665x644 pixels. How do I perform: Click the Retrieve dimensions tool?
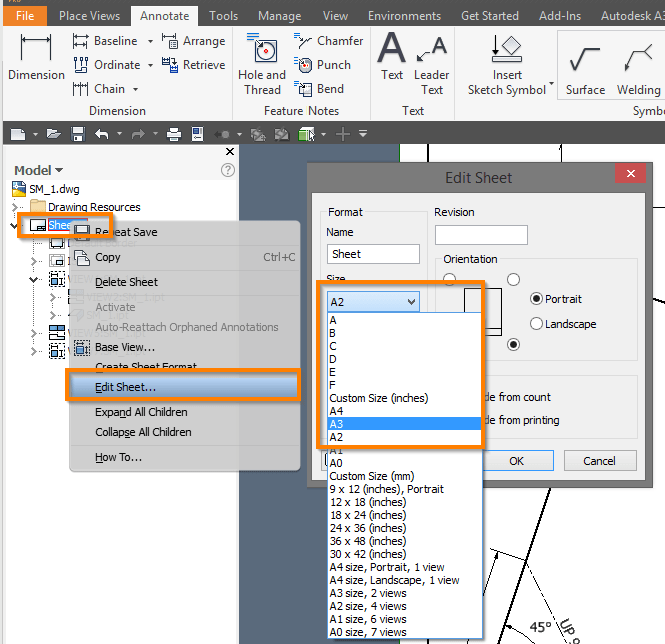click(193, 65)
